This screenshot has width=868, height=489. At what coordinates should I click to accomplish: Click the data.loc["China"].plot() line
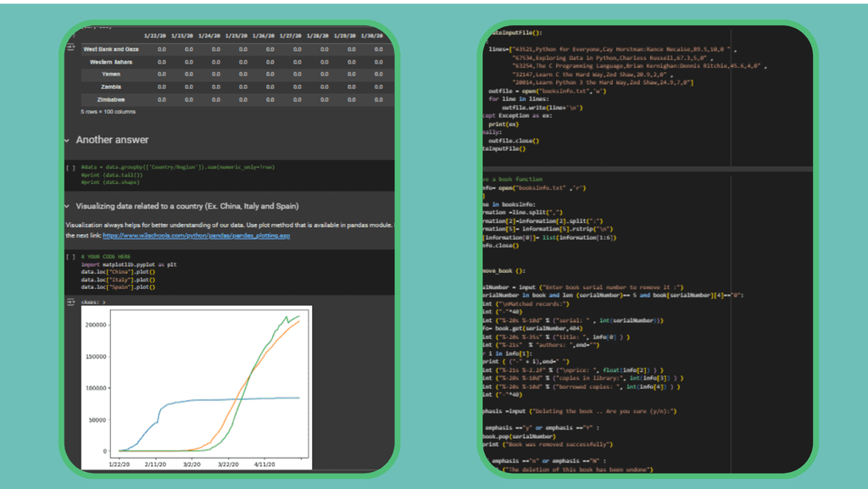[118, 272]
